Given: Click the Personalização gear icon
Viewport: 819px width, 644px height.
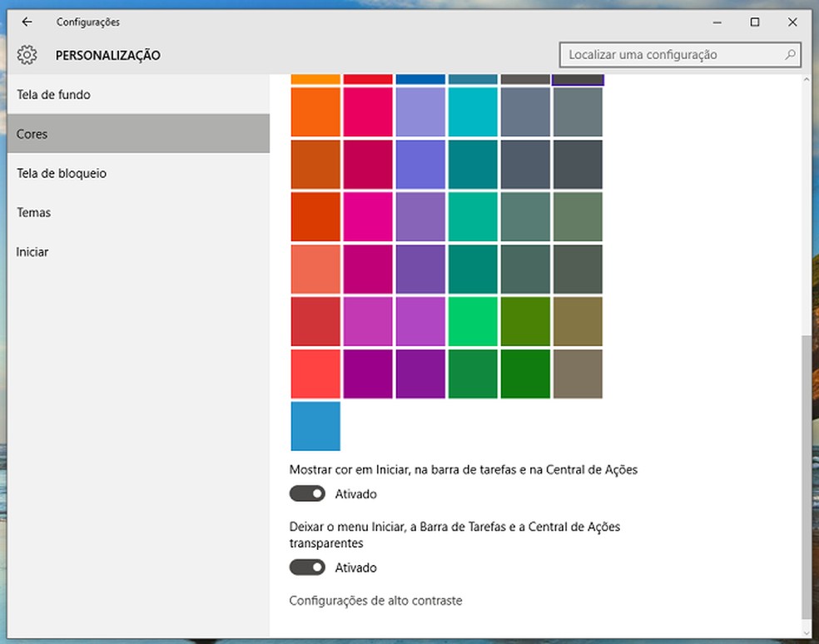Looking at the screenshot, I should click(27, 56).
